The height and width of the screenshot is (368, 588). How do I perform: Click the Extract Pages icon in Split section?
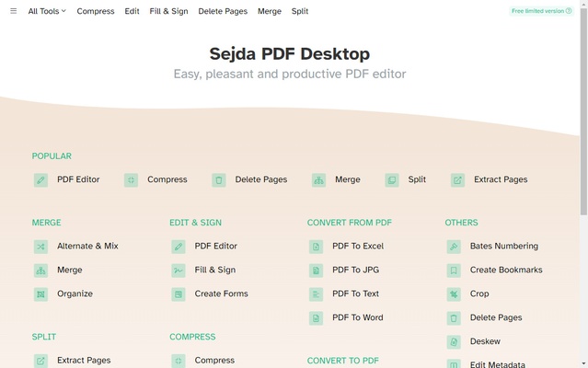click(40, 361)
